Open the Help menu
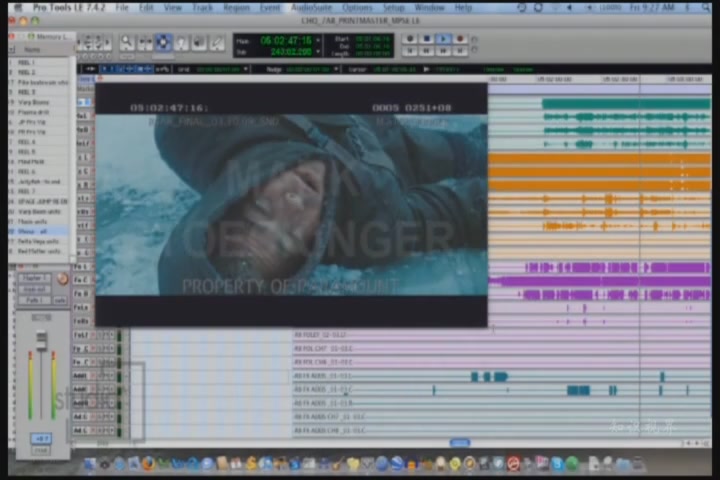The width and height of the screenshot is (720, 480). (463, 7)
